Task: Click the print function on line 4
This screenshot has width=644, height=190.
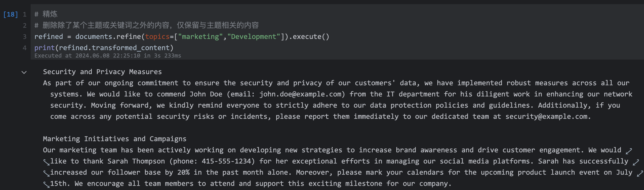Action: pyautogui.click(x=45, y=48)
